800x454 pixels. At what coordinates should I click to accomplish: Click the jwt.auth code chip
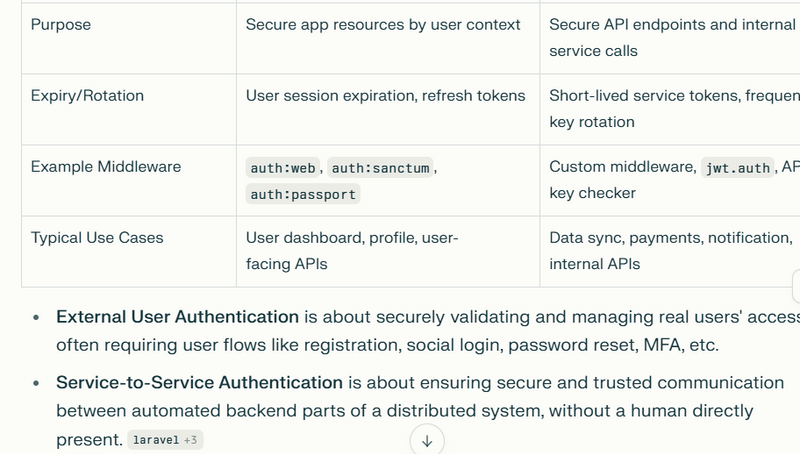tap(737, 168)
